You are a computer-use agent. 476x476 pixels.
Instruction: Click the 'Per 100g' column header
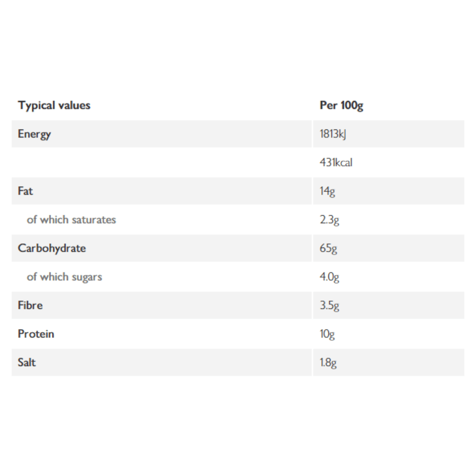(x=341, y=105)
